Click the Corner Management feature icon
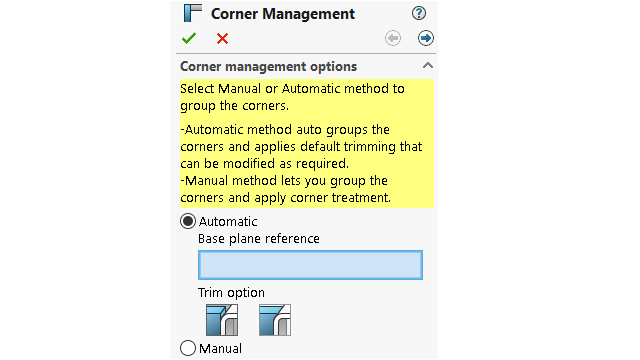The width and height of the screenshot is (640, 360). pos(193,13)
